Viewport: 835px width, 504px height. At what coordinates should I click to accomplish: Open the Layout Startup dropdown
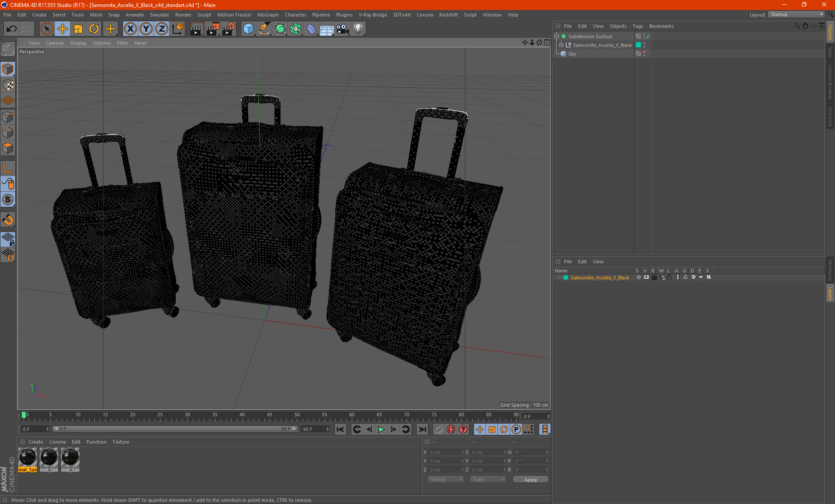796,14
